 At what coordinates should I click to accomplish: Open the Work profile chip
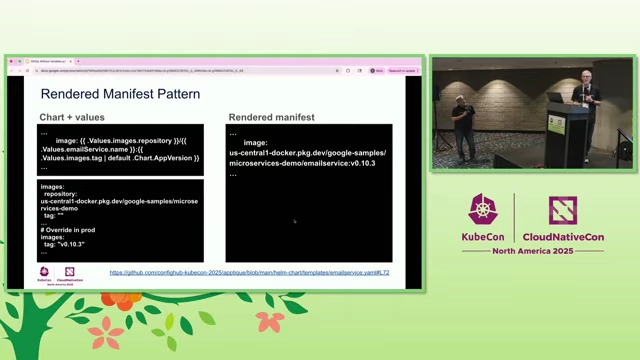pos(376,71)
